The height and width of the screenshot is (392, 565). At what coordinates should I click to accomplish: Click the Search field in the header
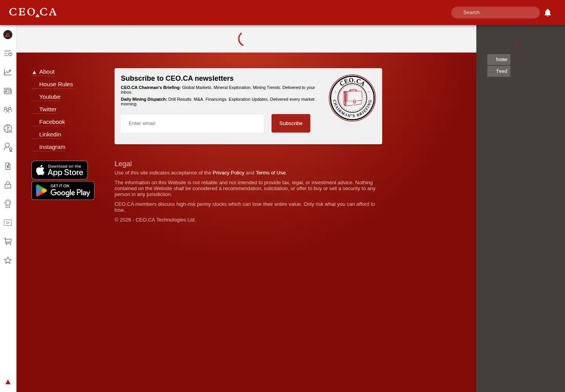click(496, 13)
